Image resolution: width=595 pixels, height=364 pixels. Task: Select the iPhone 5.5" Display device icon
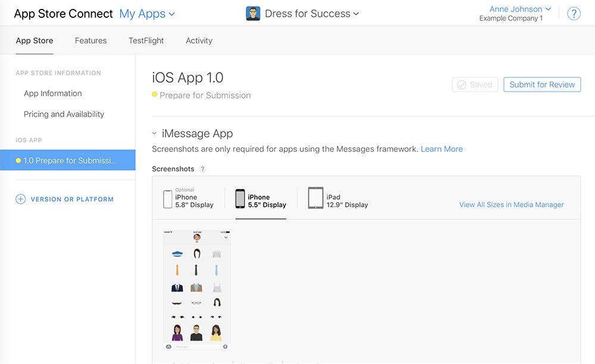[x=240, y=199]
